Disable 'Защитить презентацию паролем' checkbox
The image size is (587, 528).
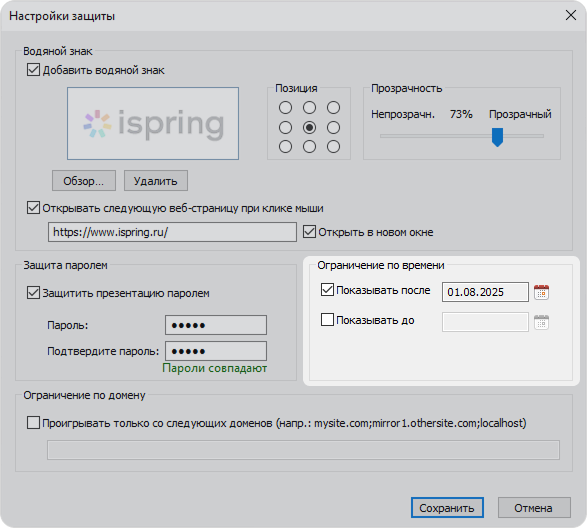[33, 292]
